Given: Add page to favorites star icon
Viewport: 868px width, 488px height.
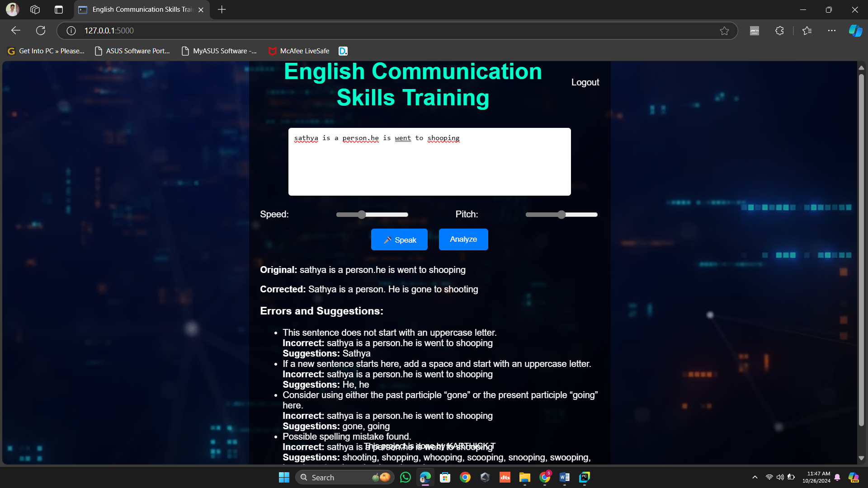Looking at the screenshot, I should point(724,31).
